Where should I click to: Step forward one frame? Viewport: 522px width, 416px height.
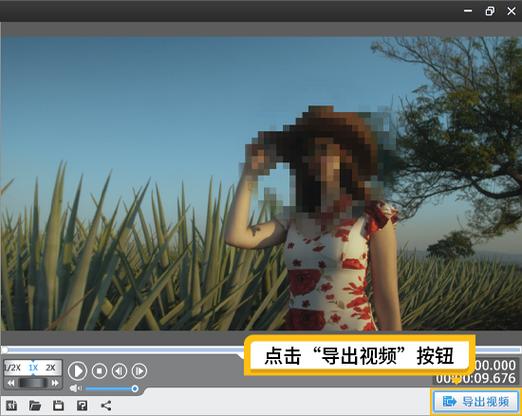(139, 371)
